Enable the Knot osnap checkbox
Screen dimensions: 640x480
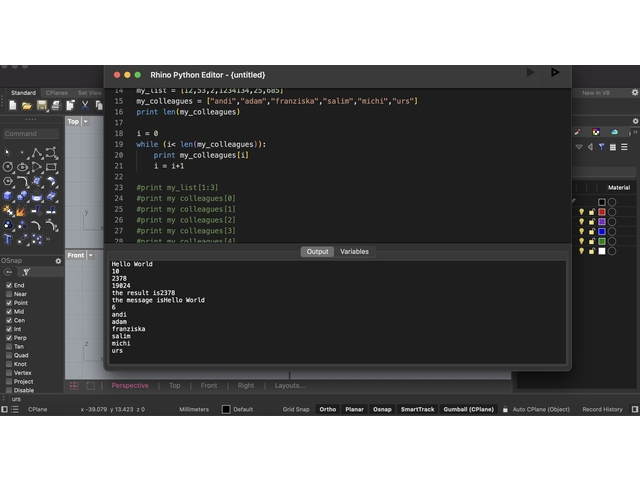9,364
